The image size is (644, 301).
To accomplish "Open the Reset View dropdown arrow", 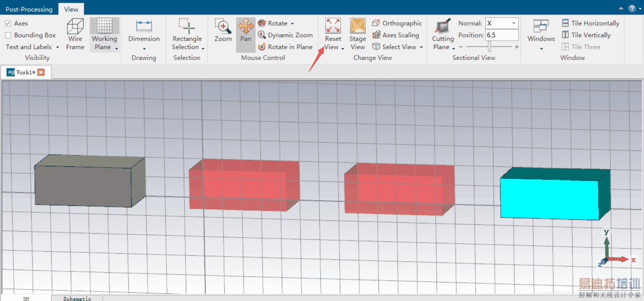I will (x=343, y=49).
